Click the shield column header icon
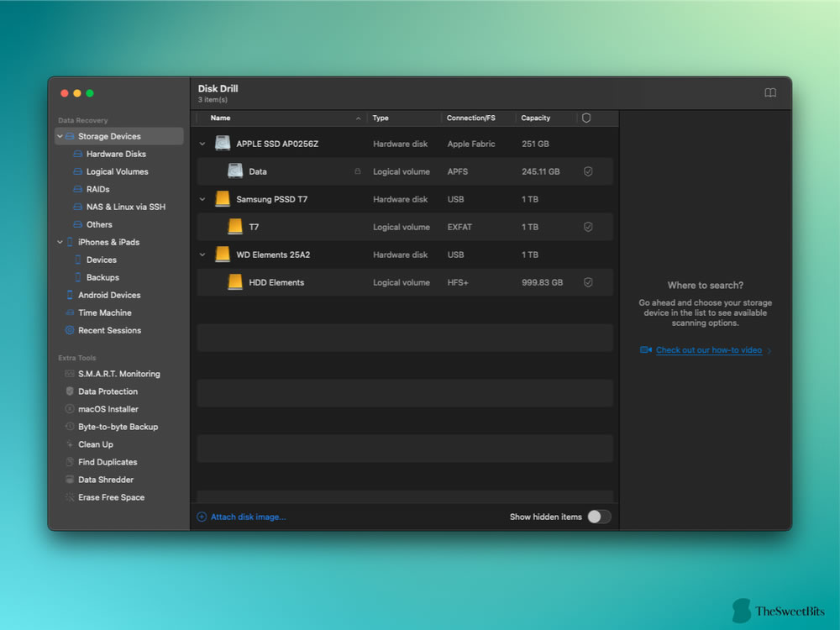The height and width of the screenshot is (630, 840). (x=586, y=118)
